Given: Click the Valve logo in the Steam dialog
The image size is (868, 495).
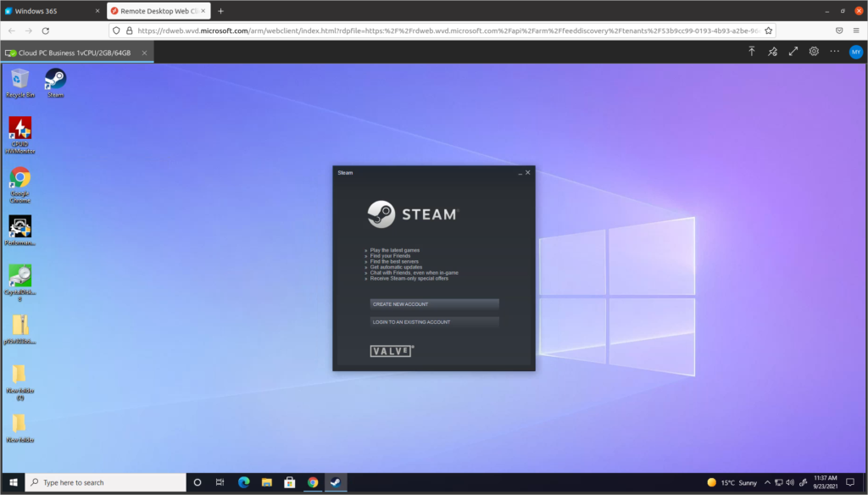Looking at the screenshot, I should click(x=392, y=351).
